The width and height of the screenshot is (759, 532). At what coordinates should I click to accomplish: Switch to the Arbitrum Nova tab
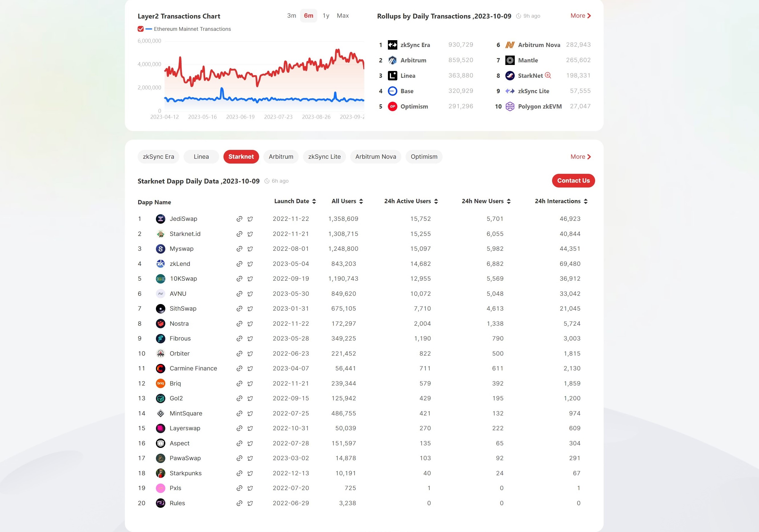pos(376,157)
